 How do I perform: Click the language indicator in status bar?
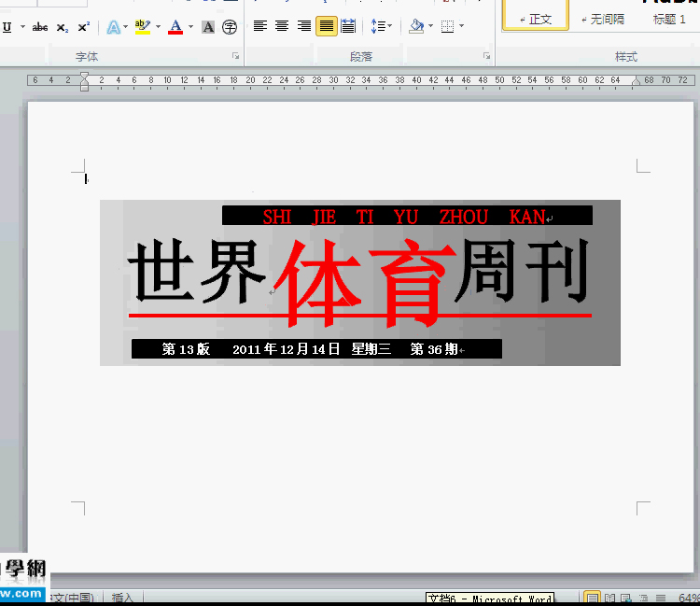click(72, 598)
